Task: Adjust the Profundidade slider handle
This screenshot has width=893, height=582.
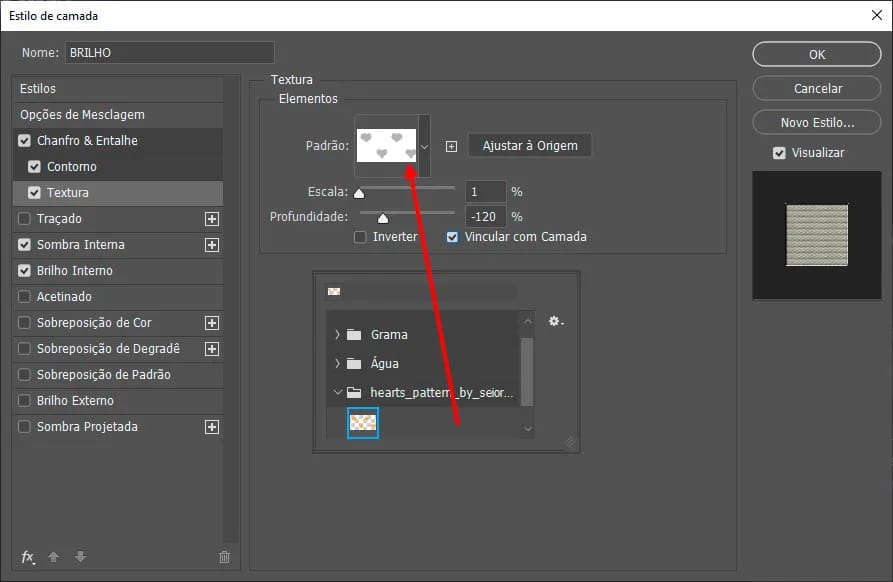Action: 383,219
